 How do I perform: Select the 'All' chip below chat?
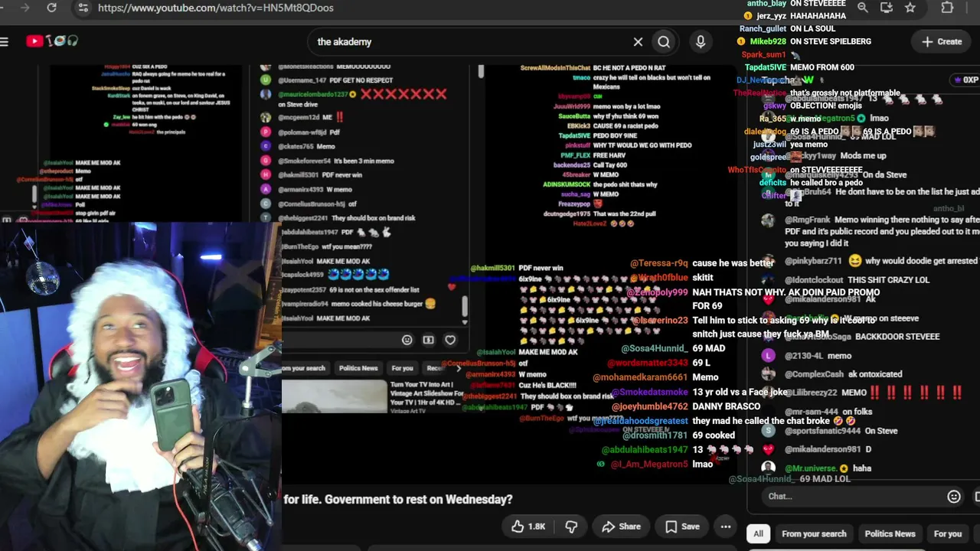coord(758,534)
